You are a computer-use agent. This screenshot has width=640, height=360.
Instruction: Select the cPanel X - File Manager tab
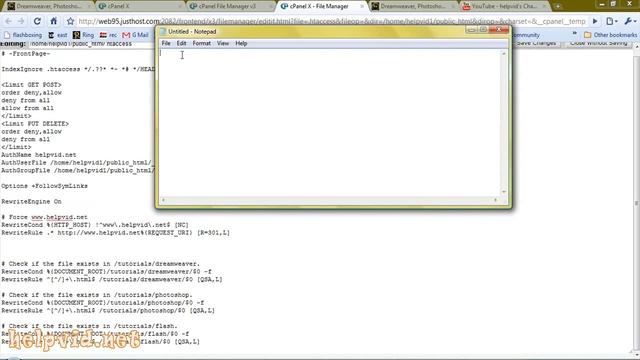319,6
